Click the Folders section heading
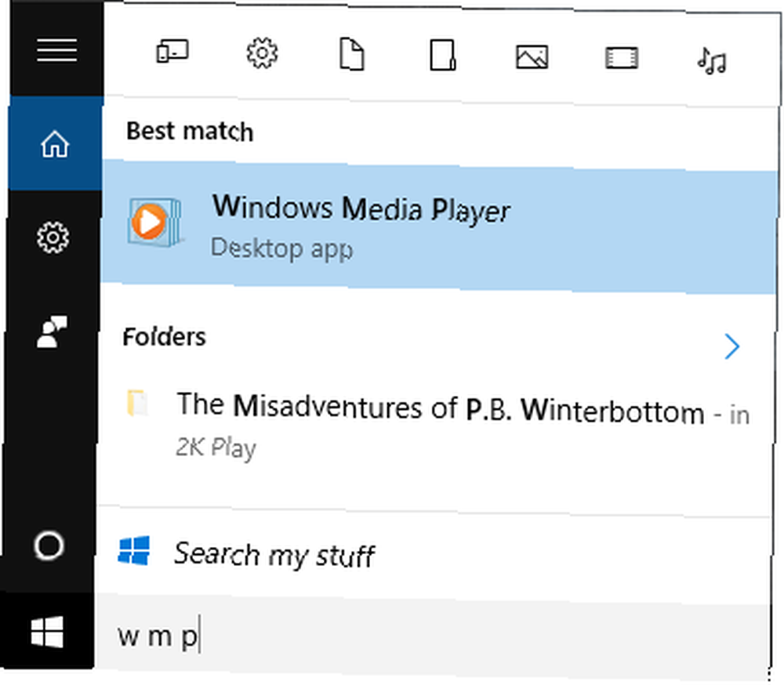The height and width of the screenshot is (685, 784). pos(164,337)
